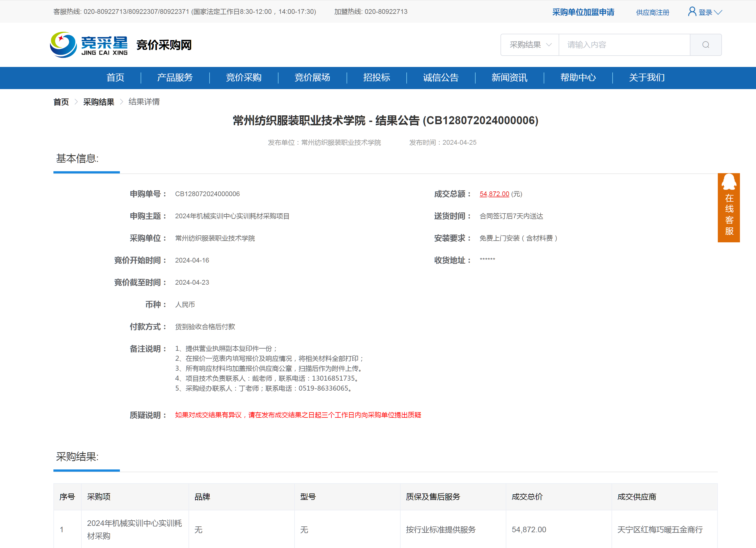Image resolution: width=756 pixels, height=548 pixels.
Task: Click the user profile icon beside 登录
Action: 692,12
